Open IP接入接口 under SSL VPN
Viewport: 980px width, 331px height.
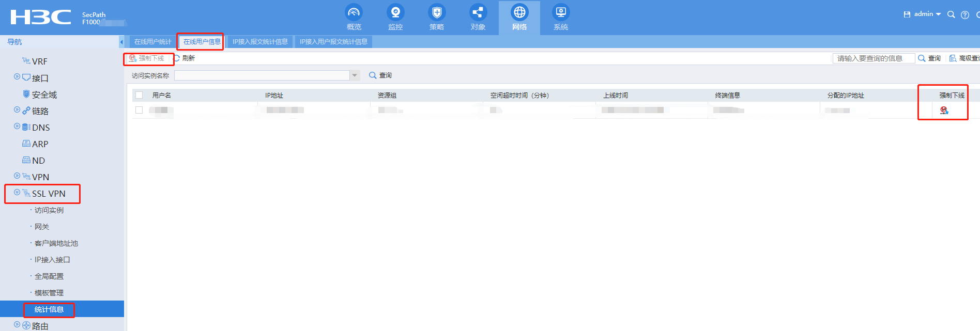point(52,260)
